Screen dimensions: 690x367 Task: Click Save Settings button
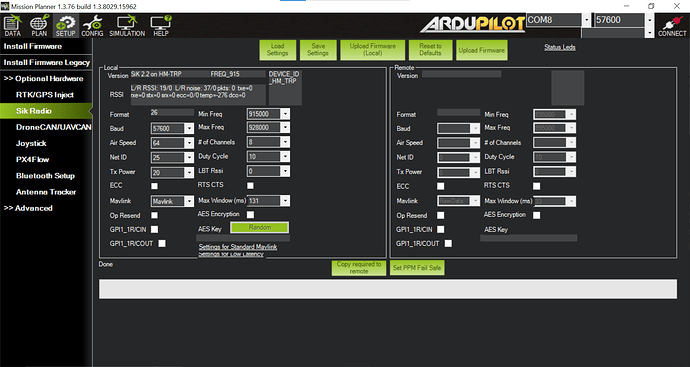point(318,50)
